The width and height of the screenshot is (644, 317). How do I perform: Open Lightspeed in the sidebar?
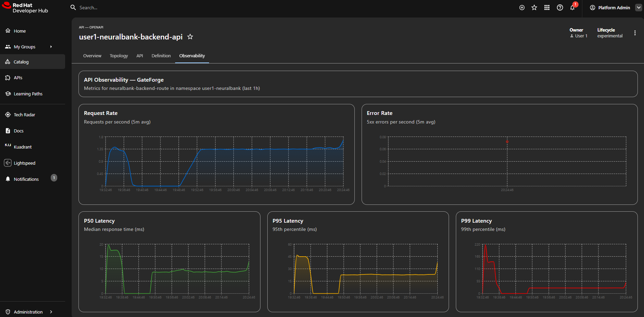point(33,163)
